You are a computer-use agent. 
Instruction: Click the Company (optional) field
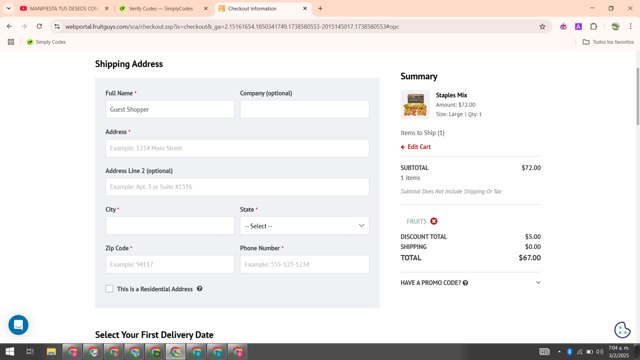304,109
